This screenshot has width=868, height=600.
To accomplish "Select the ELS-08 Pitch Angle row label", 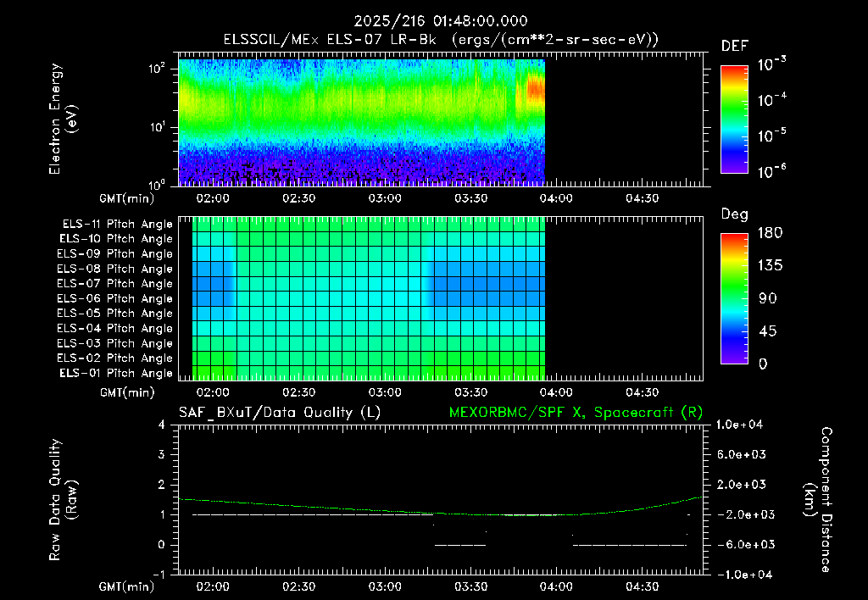I will [x=115, y=269].
